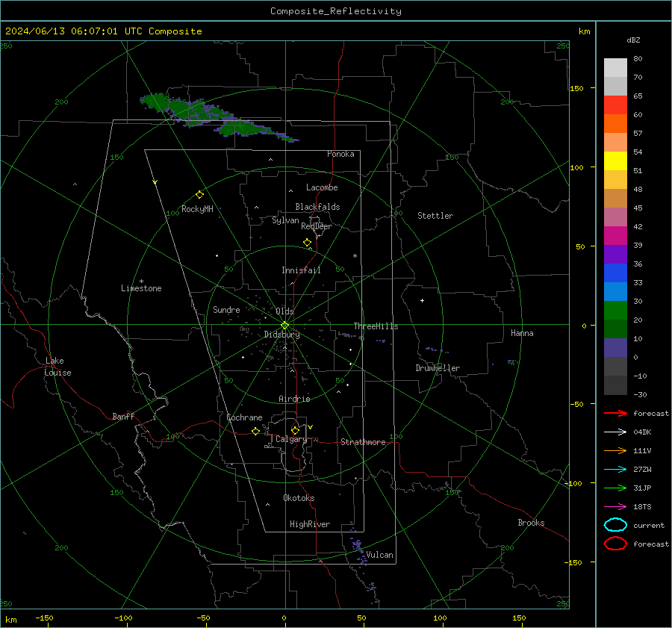Click the yellow diamond marker below RedDeer

307,243
